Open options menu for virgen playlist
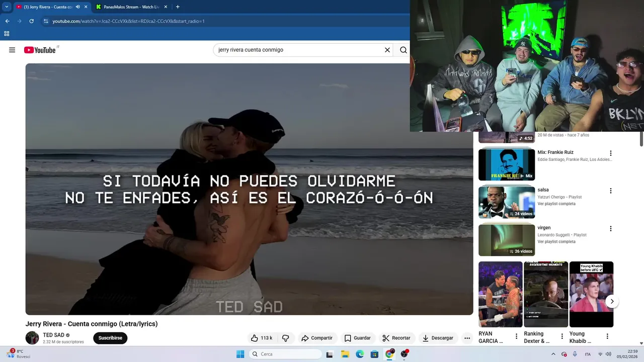This screenshot has width=644, height=362. tap(611, 229)
